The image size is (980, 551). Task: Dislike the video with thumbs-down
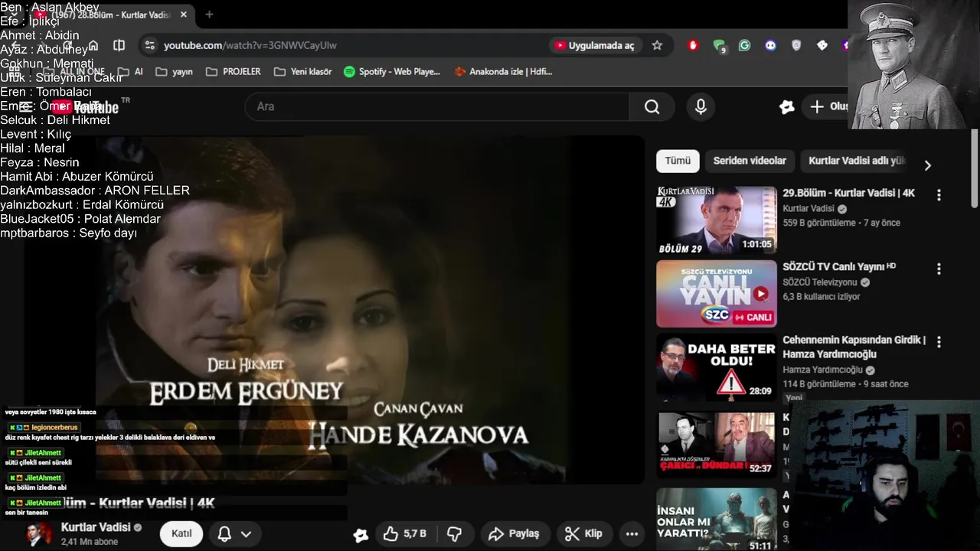pos(454,533)
